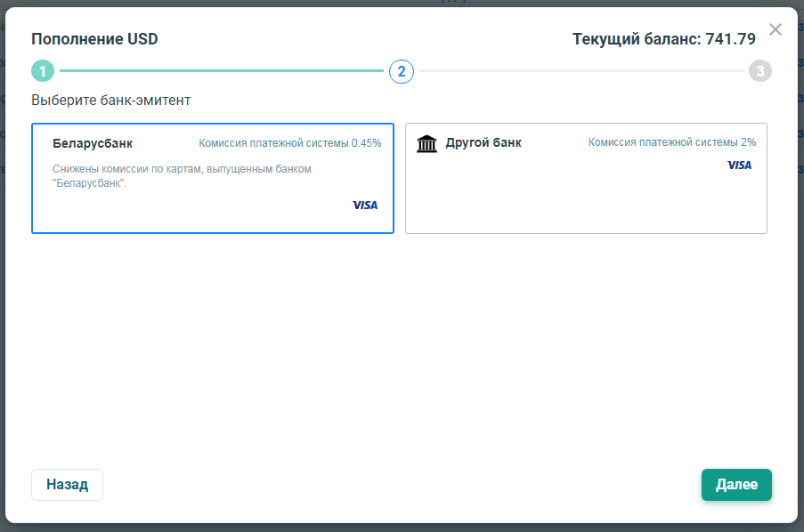Proceed with the Далее button
The image size is (804, 532).
pyautogui.click(x=736, y=485)
